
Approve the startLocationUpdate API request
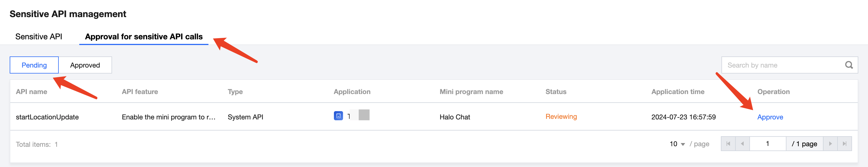click(x=770, y=117)
